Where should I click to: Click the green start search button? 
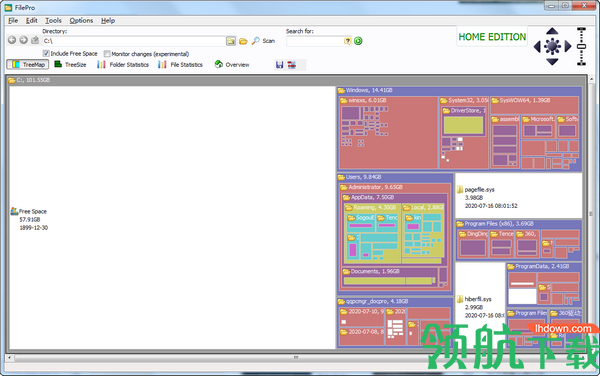pos(358,41)
